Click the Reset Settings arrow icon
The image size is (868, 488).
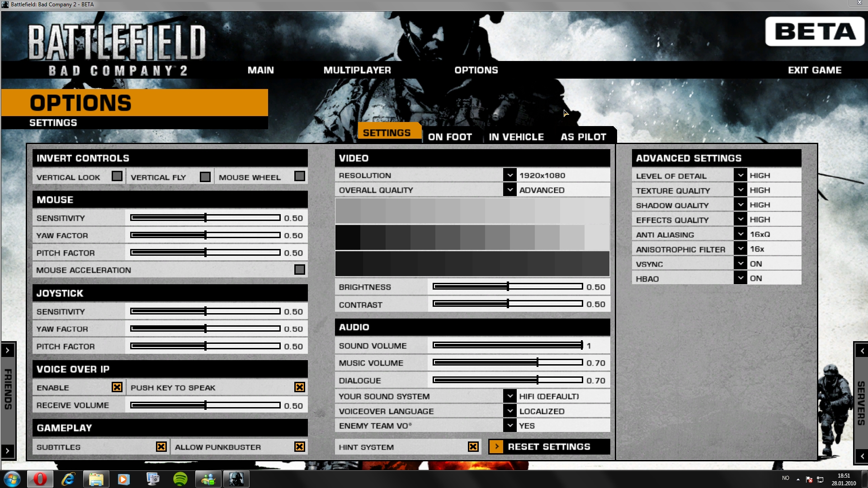tap(496, 447)
